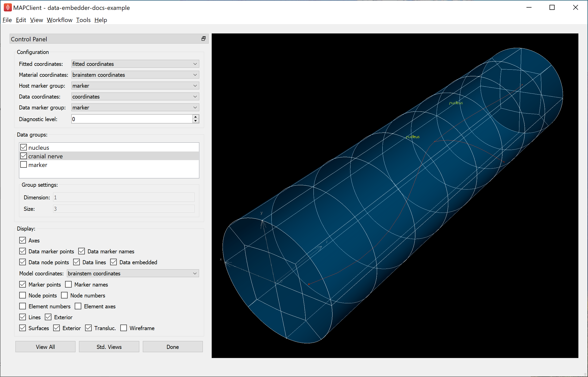588x377 pixels.
Task: Enable Element axes checkbox
Action: pos(78,306)
